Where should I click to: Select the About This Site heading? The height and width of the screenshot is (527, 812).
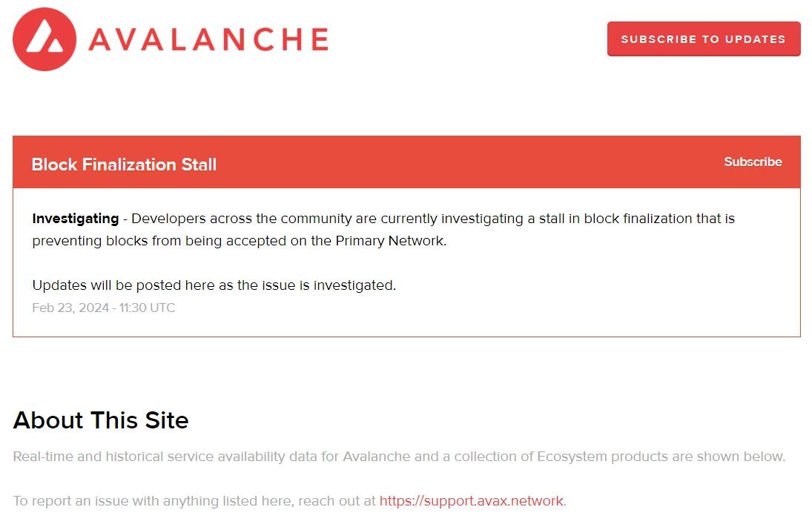click(101, 420)
